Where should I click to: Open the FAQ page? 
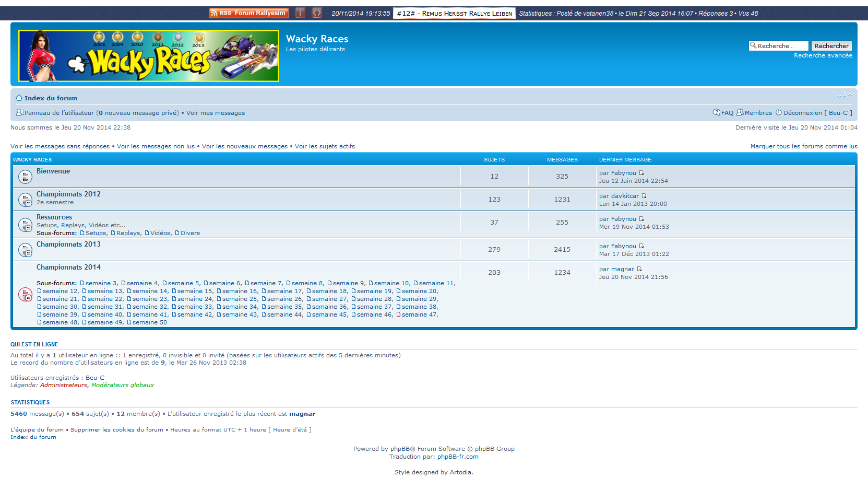point(727,113)
